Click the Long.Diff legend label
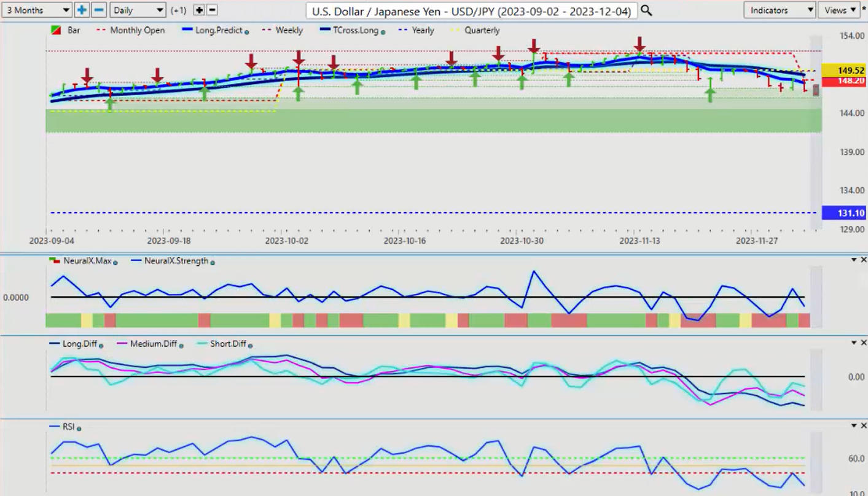This screenshot has height=496, width=868. tap(79, 344)
